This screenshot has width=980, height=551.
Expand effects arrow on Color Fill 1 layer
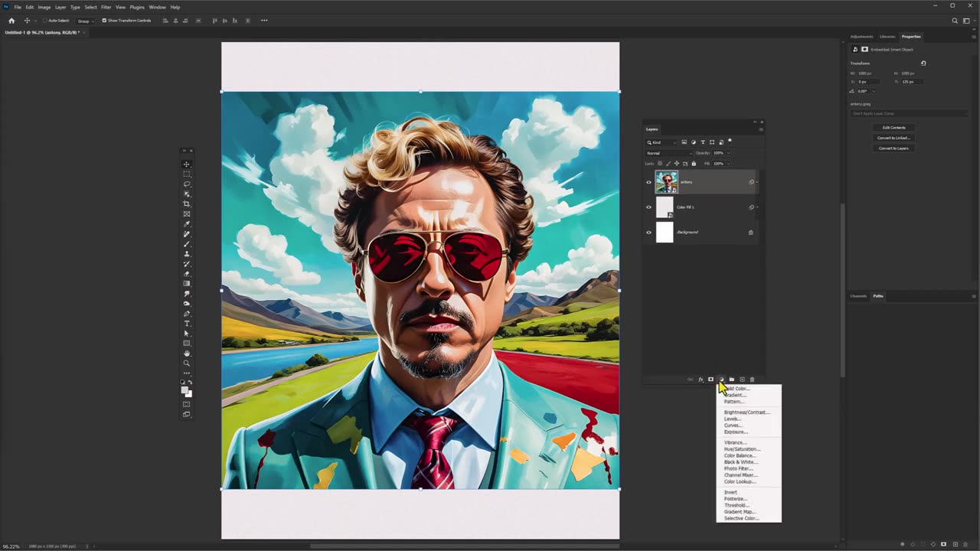point(757,207)
